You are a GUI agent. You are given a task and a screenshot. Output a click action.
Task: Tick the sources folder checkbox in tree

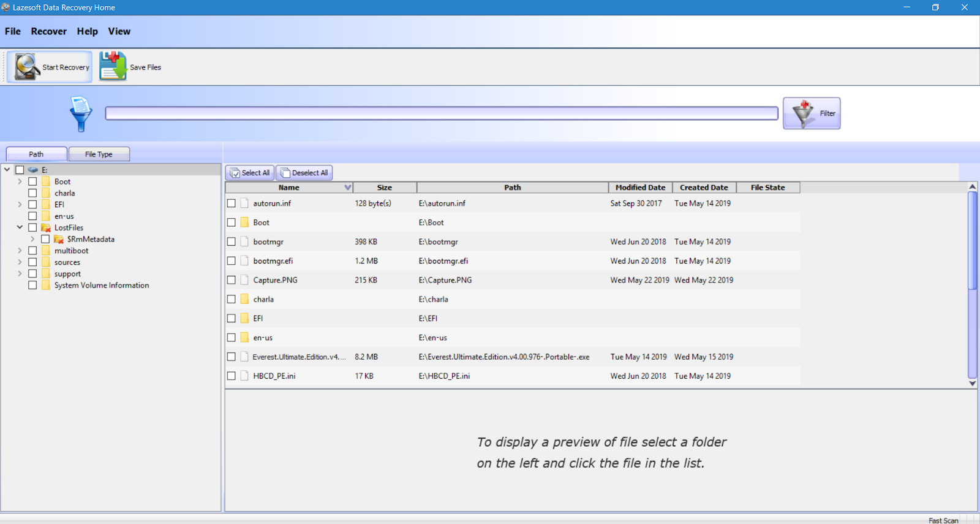(x=32, y=262)
